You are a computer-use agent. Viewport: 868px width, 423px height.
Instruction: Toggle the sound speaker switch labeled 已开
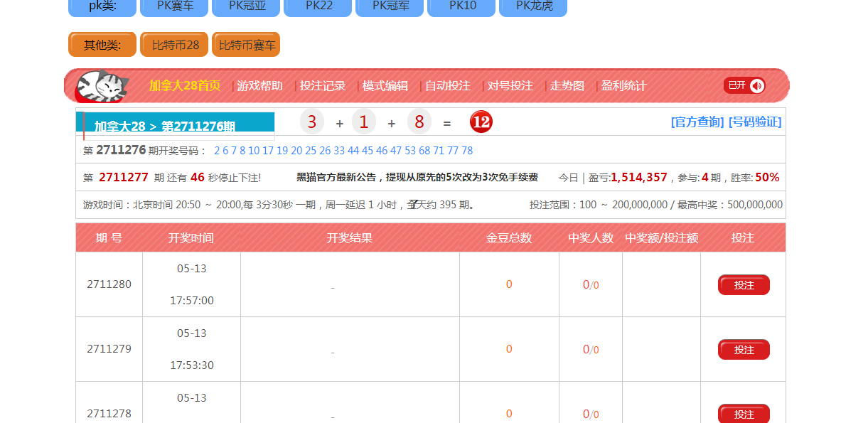744,85
